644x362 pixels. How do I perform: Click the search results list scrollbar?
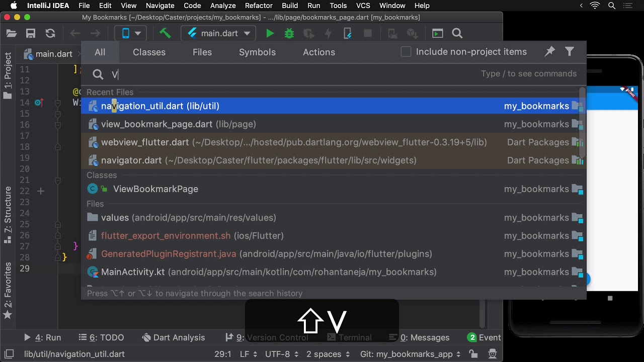pos(583,123)
